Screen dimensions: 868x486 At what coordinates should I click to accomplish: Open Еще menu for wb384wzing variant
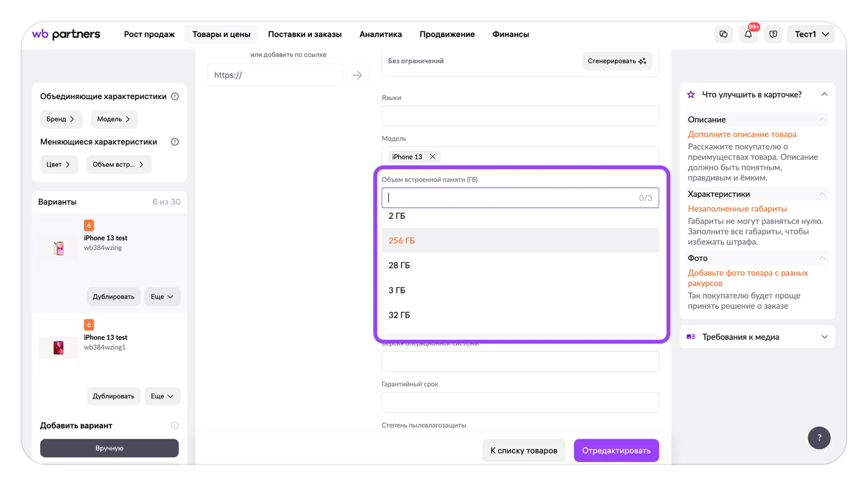tap(162, 297)
